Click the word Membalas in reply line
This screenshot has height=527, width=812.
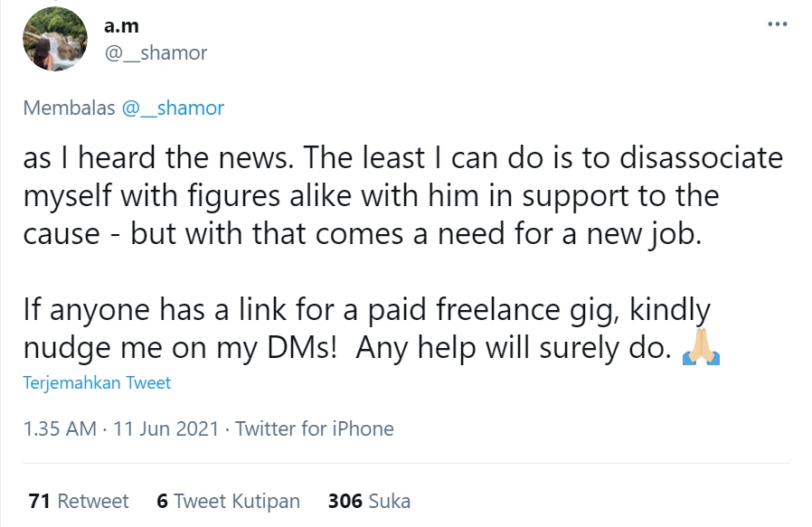click(x=69, y=108)
